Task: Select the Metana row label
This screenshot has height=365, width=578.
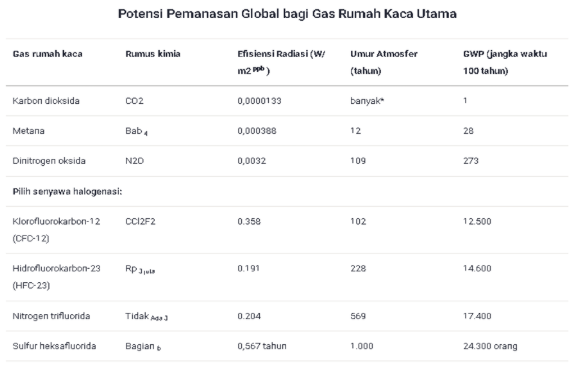Action: click(28, 131)
